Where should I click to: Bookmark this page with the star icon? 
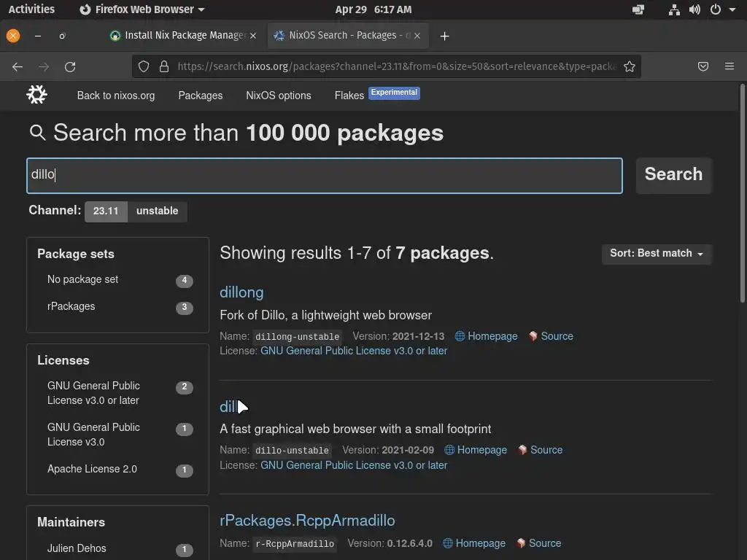click(x=630, y=66)
